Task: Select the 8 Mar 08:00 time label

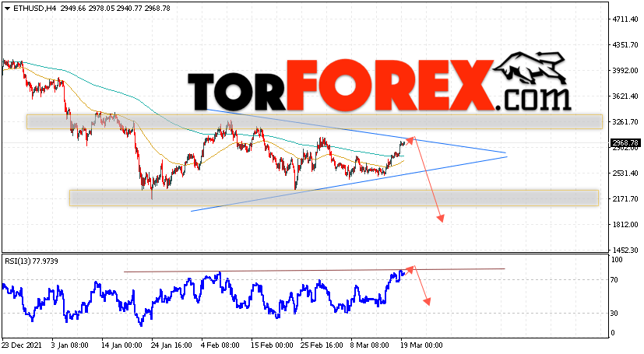Action: (369, 345)
